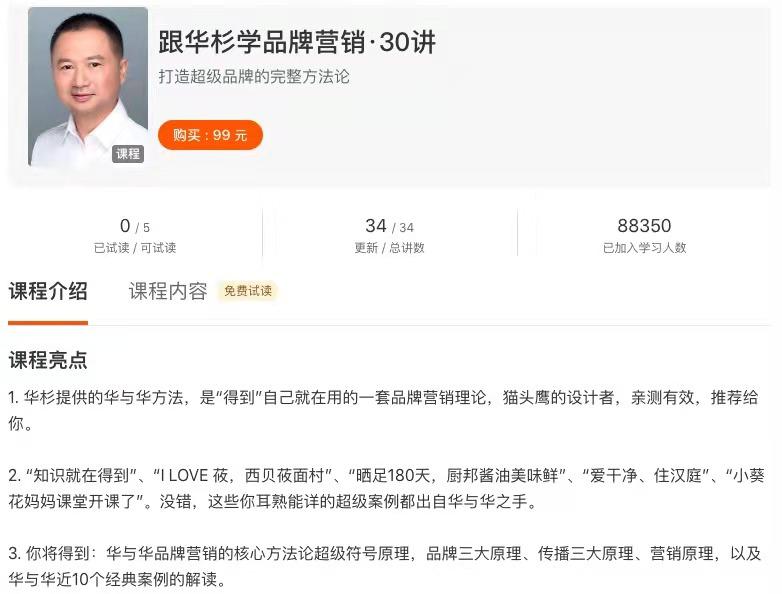782x594 pixels.
Task: Click the third highlight paragraph starting 你将得到
Action: coord(385,566)
